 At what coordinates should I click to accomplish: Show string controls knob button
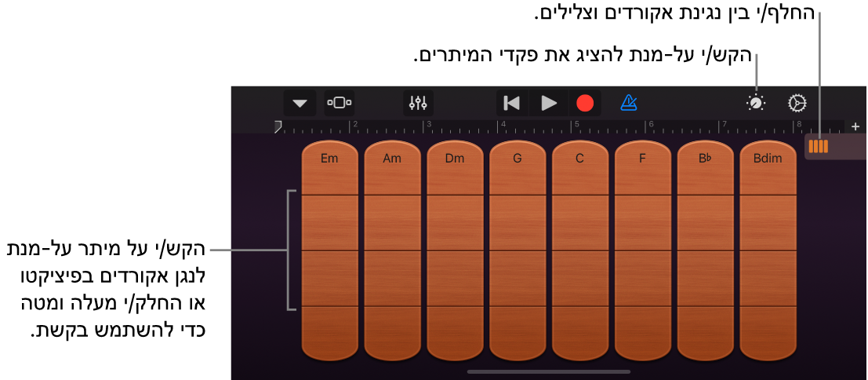point(756,103)
